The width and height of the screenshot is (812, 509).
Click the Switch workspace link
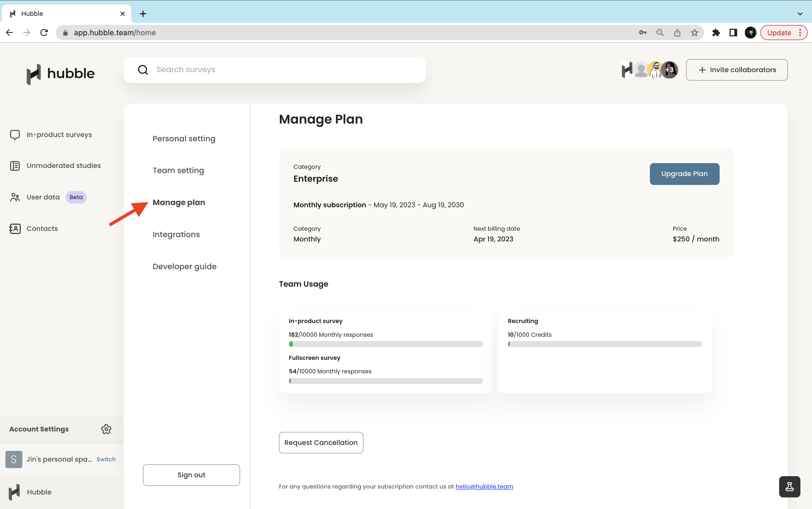tap(106, 459)
